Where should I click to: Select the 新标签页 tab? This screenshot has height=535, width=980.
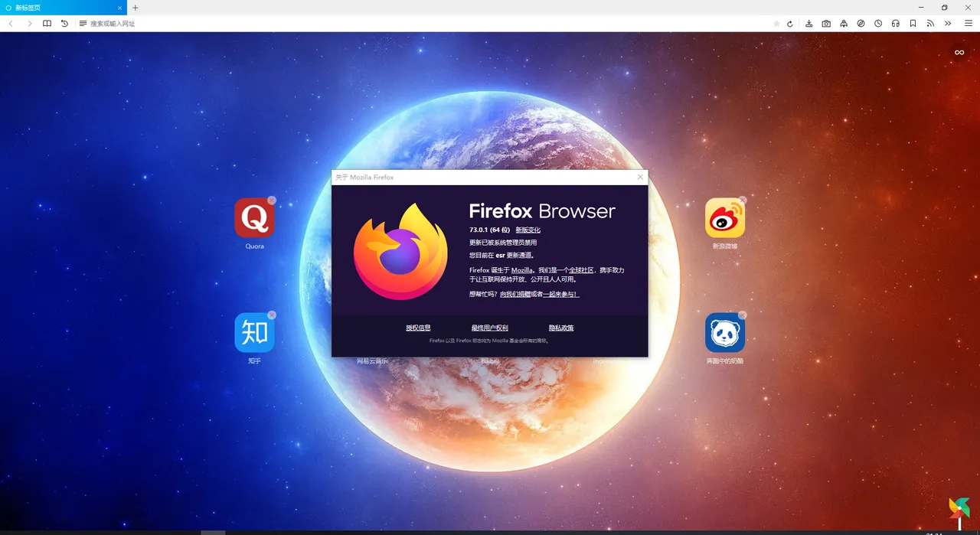pyautogui.click(x=63, y=8)
